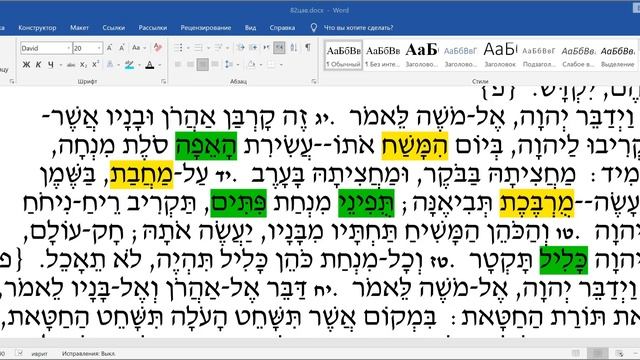This screenshot has width=640, height=360.
Task: Switch to Web Layout view in status bar
Action: [x=620, y=353]
